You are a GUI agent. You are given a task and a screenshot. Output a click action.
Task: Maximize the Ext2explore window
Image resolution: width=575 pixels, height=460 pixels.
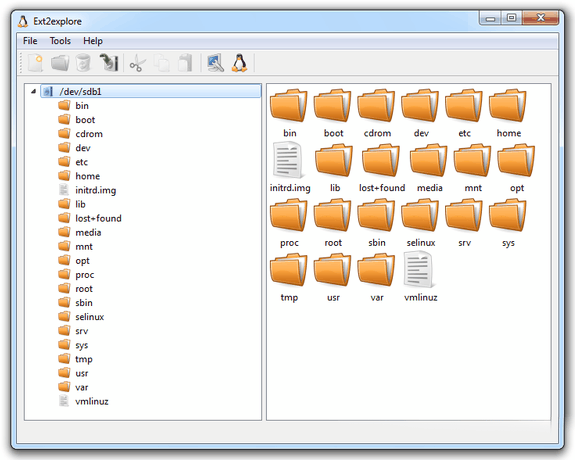(x=512, y=18)
